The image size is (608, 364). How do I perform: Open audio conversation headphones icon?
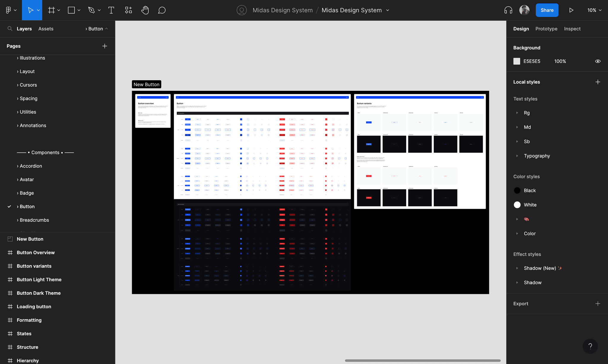[x=508, y=10]
